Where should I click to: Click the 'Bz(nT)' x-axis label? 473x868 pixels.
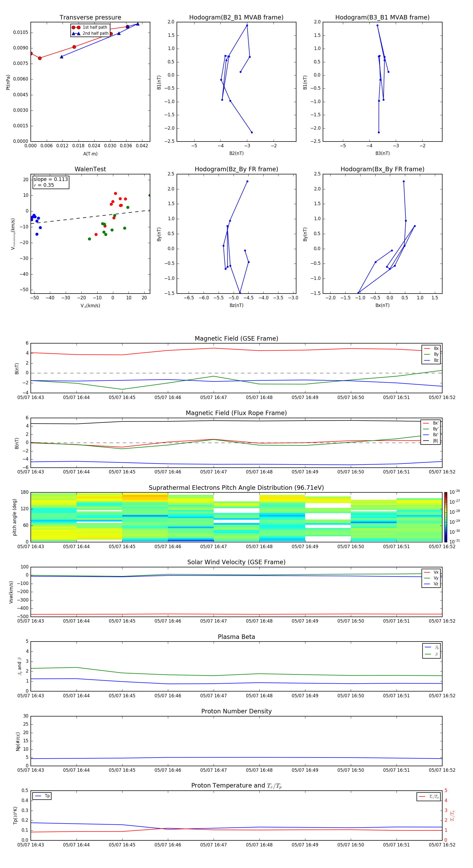click(236, 305)
